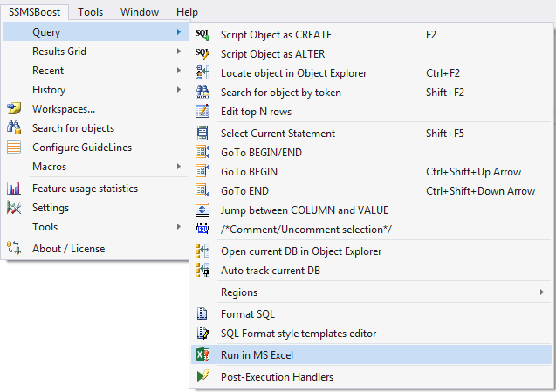Click the Format SQL icon

pos(202,314)
